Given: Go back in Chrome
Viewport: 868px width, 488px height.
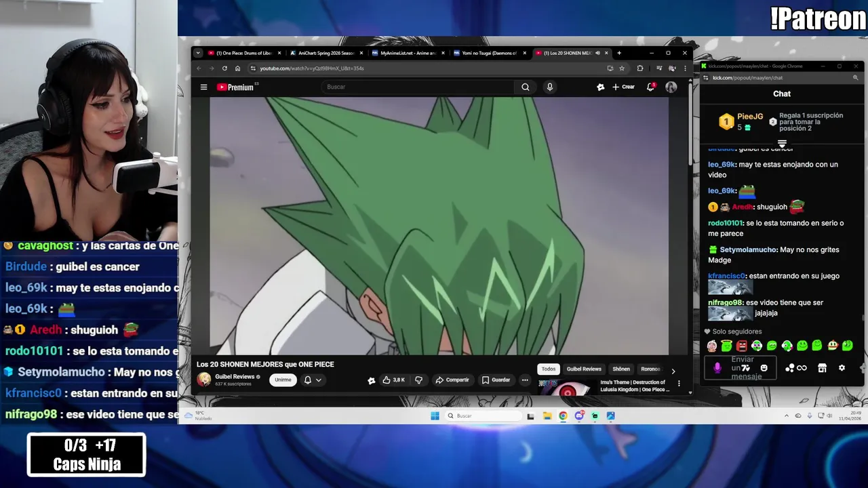Looking at the screenshot, I should 199,68.
